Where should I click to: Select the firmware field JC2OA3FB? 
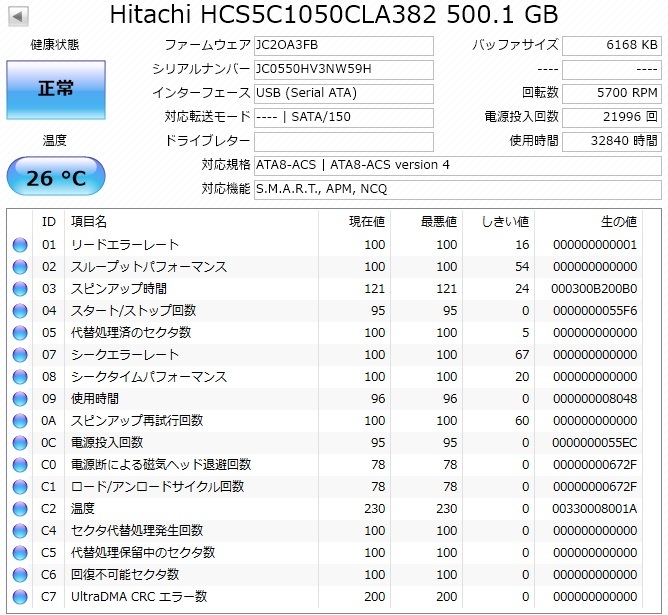[344, 45]
